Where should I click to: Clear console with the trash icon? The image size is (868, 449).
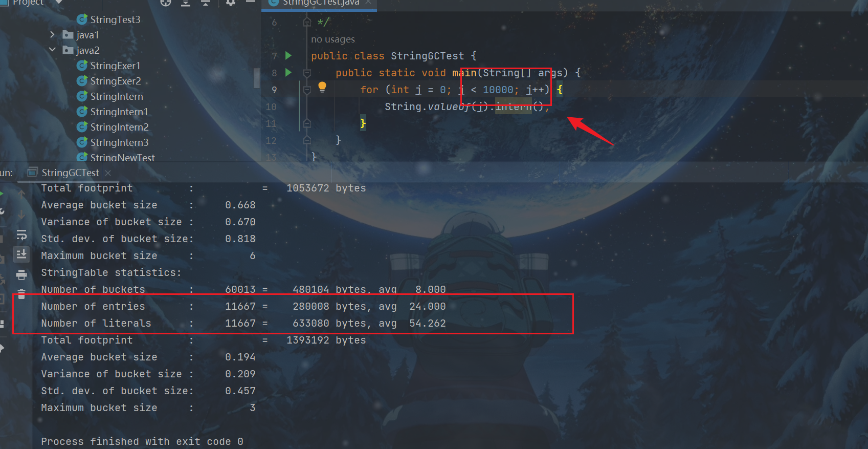click(x=21, y=294)
